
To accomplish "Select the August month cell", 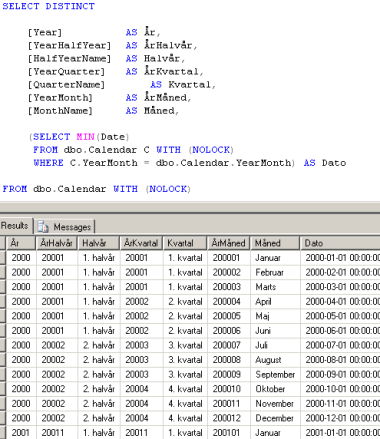I will [275, 360].
